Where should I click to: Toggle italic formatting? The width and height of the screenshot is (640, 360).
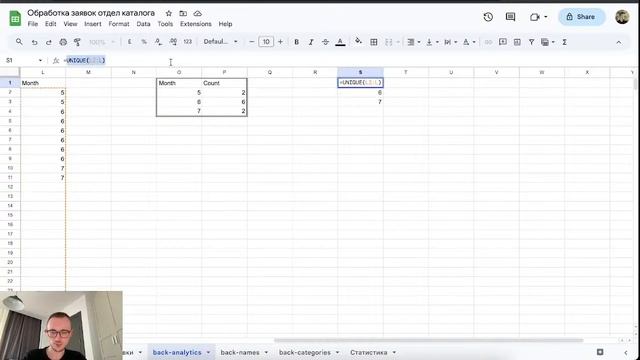point(311,42)
